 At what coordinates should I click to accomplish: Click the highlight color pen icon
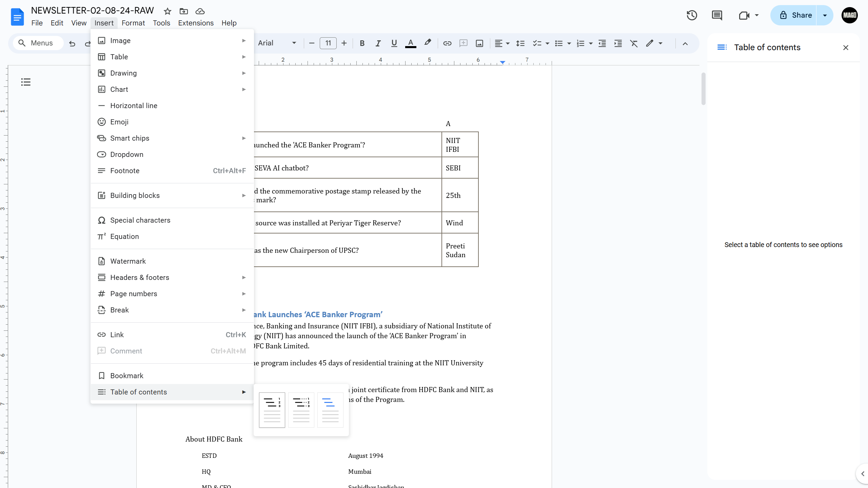(428, 43)
